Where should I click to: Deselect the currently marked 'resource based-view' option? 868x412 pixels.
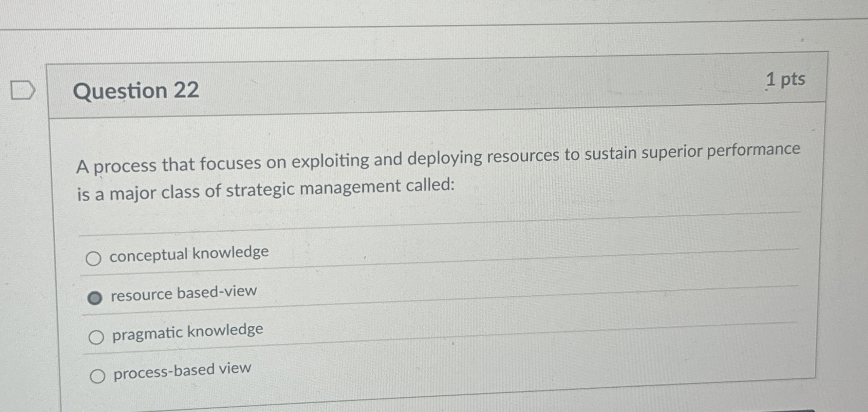pos(96,297)
